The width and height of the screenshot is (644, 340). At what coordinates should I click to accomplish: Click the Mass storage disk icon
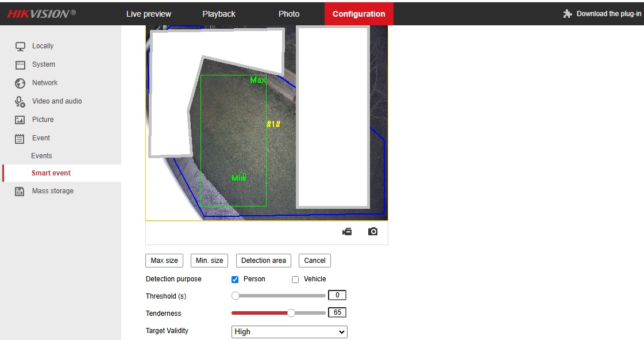pos(20,191)
